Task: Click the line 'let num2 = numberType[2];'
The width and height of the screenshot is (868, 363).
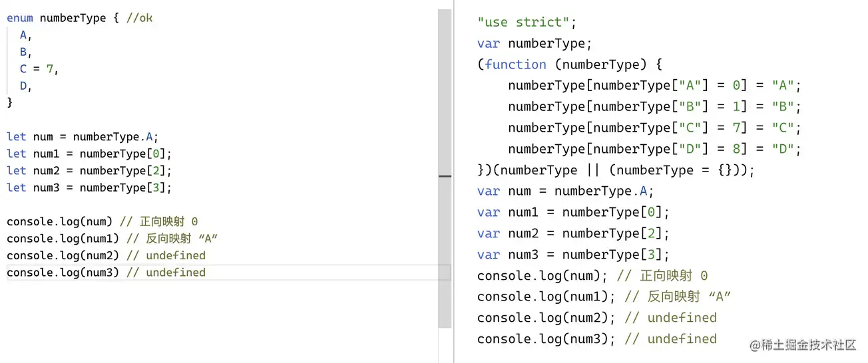Action: (x=89, y=171)
